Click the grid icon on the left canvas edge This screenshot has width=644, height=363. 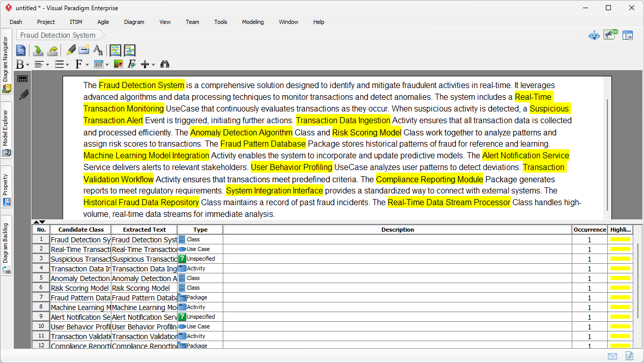pos(23,78)
